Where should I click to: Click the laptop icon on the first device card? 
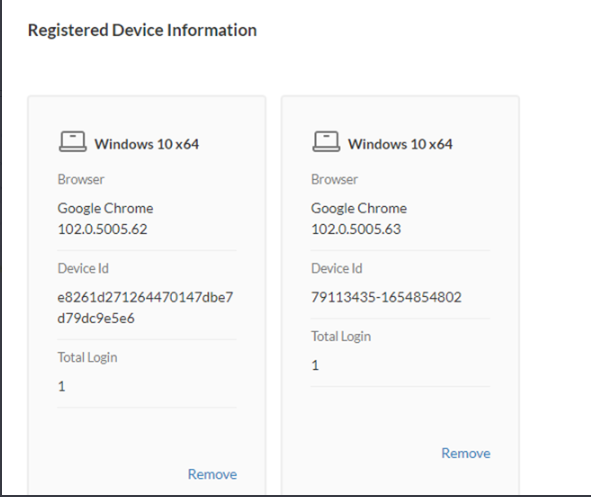pyautogui.click(x=73, y=142)
